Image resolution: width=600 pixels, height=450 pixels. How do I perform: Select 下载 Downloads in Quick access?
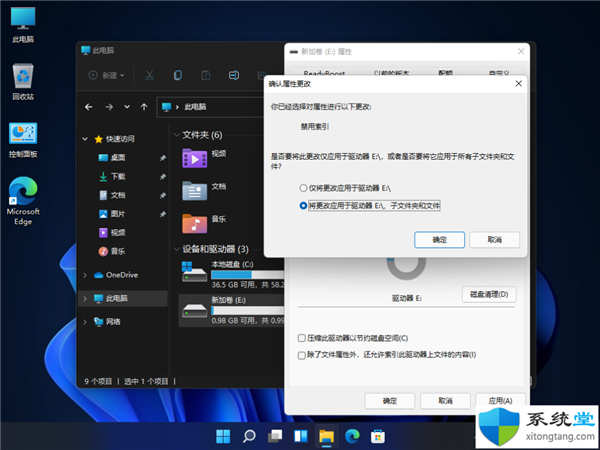click(x=117, y=176)
